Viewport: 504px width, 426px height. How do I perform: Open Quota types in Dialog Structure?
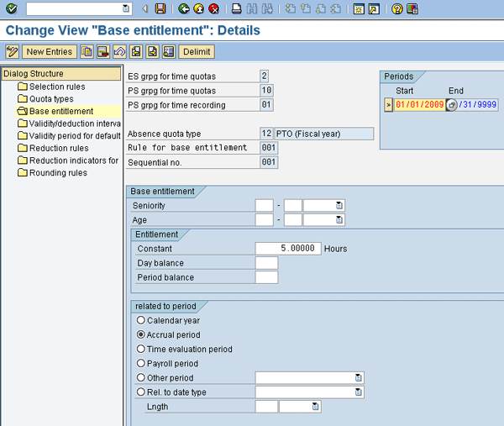pos(51,99)
